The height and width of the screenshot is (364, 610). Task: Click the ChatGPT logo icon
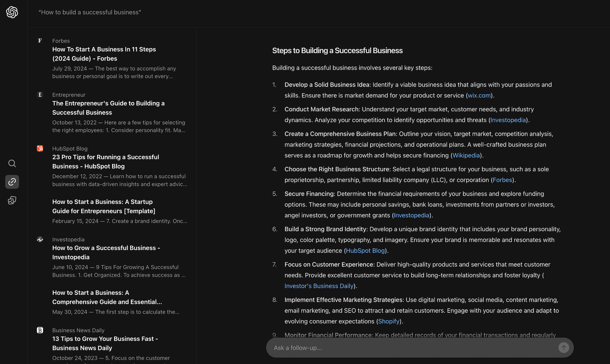(x=13, y=12)
